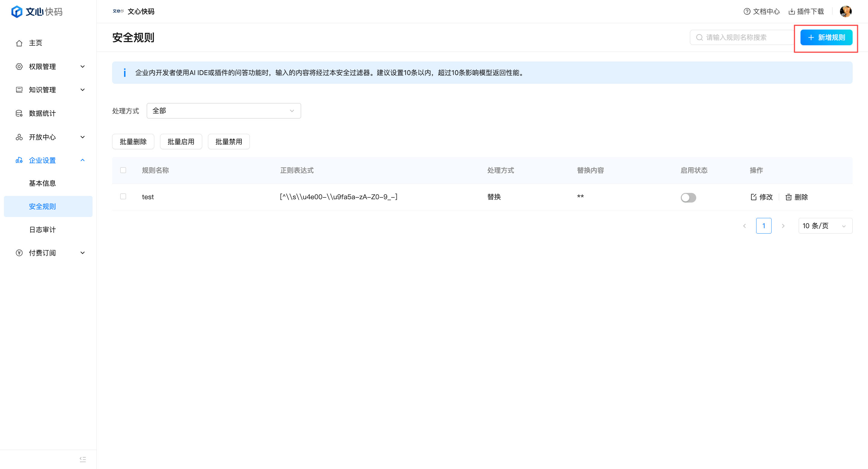
Task: Click the 插件下载 download icon
Action: click(791, 11)
